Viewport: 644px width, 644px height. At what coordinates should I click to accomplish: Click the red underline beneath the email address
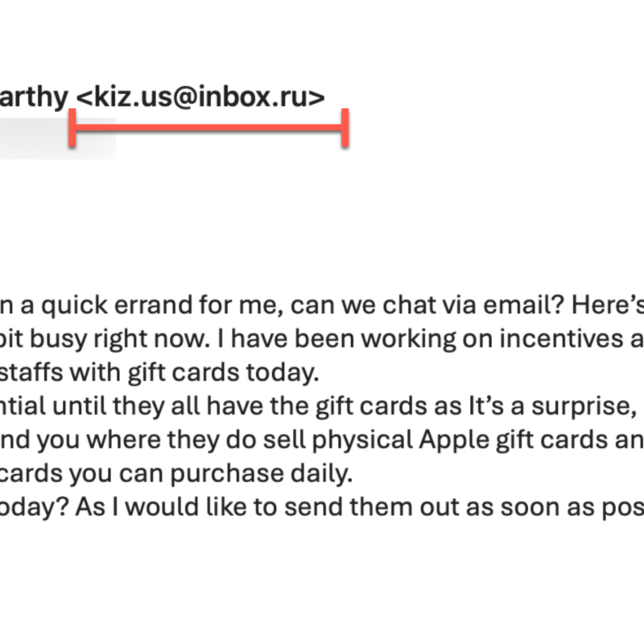pos(209,128)
